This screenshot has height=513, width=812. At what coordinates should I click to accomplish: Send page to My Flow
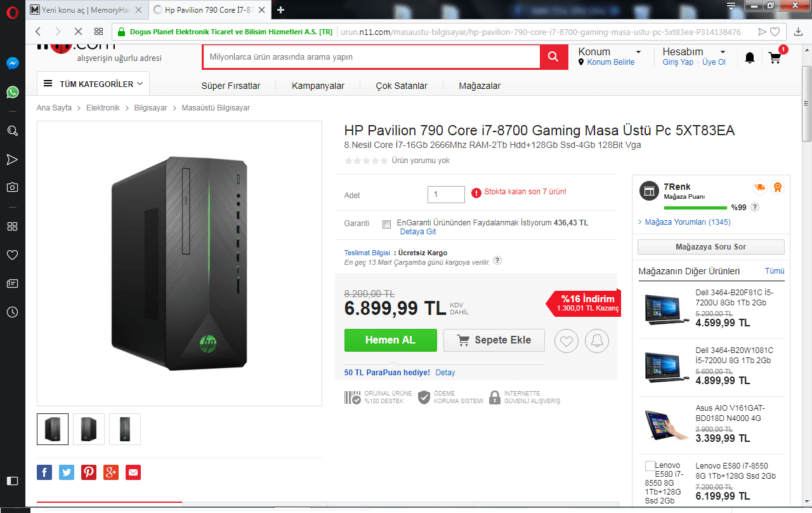click(x=762, y=32)
